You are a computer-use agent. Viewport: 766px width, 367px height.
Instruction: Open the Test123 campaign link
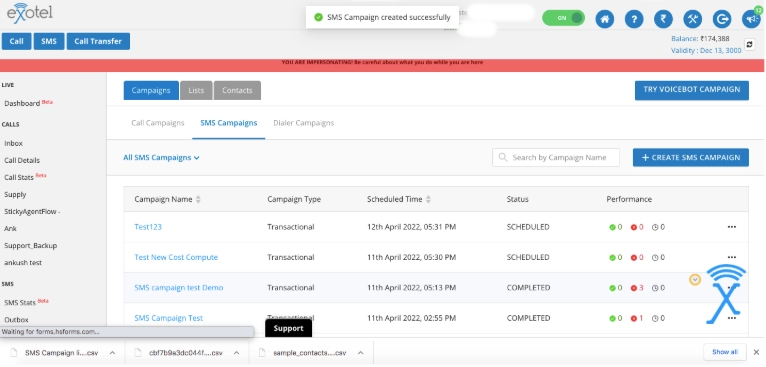(x=148, y=227)
